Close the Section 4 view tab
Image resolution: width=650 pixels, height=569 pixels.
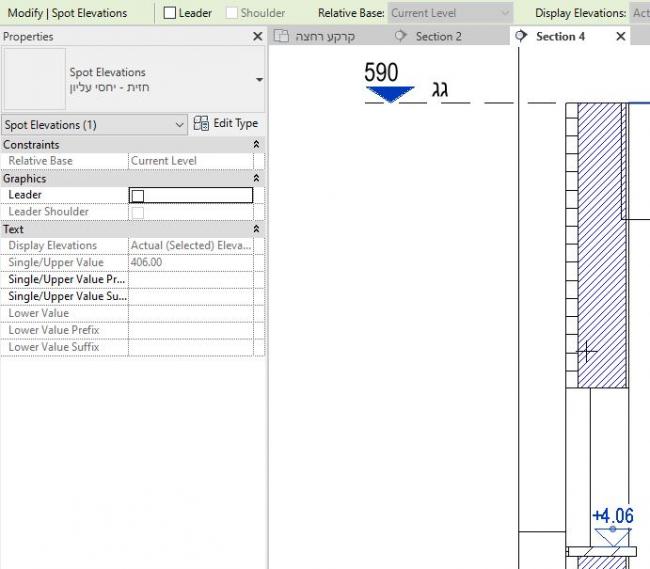coord(620,36)
